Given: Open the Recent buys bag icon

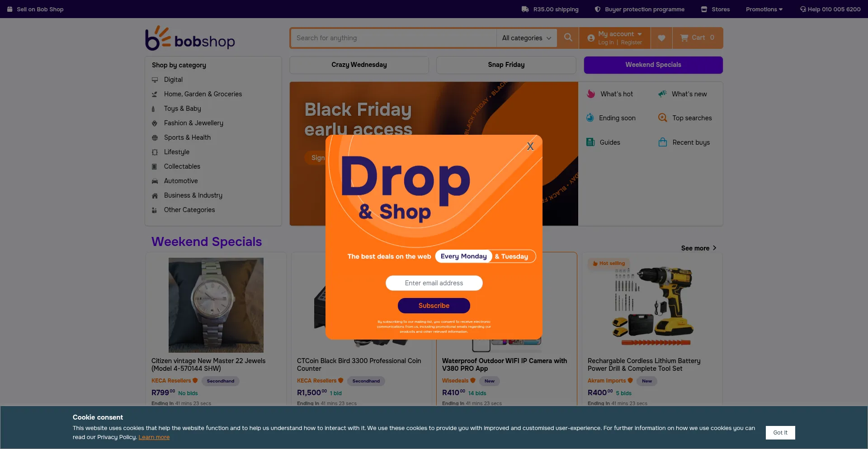Looking at the screenshot, I should (663, 142).
